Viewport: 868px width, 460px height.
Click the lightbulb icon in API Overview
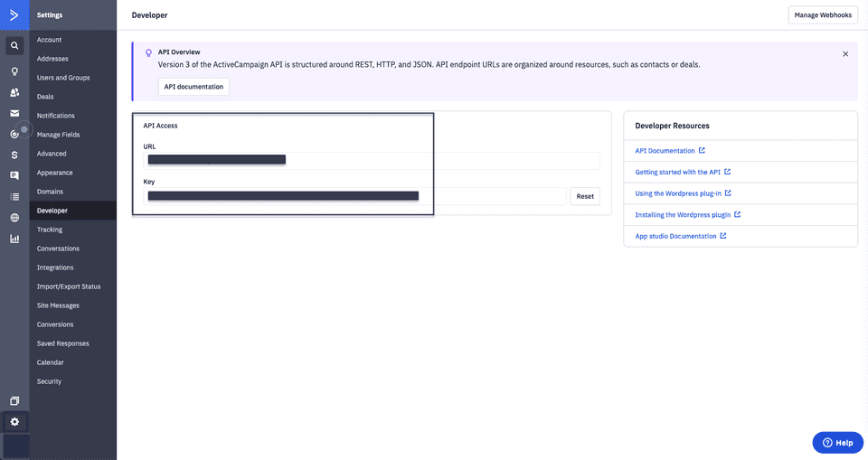(148, 52)
